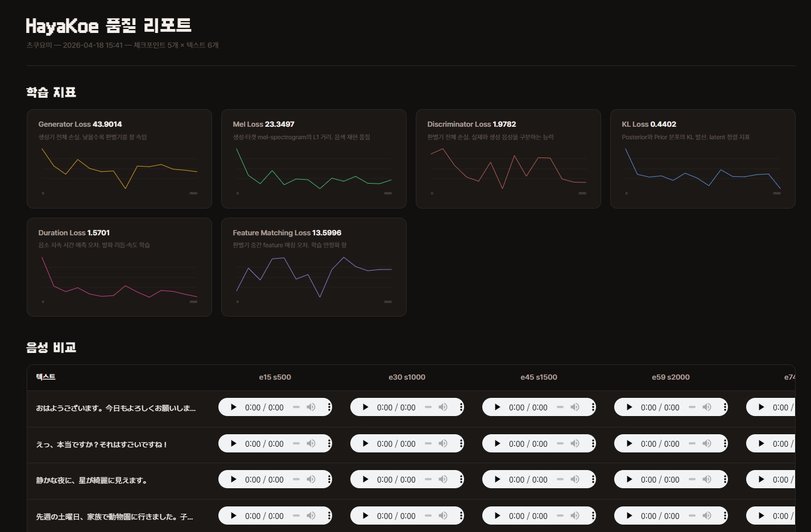Mute the e15 s500 player in the 静かな夜 row
Image resolution: width=811 pixels, height=532 pixels.
[x=311, y=479]
